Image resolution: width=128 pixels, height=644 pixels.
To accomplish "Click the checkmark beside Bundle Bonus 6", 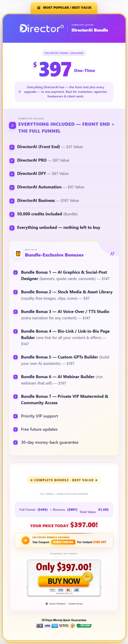I will pos(15,377).
